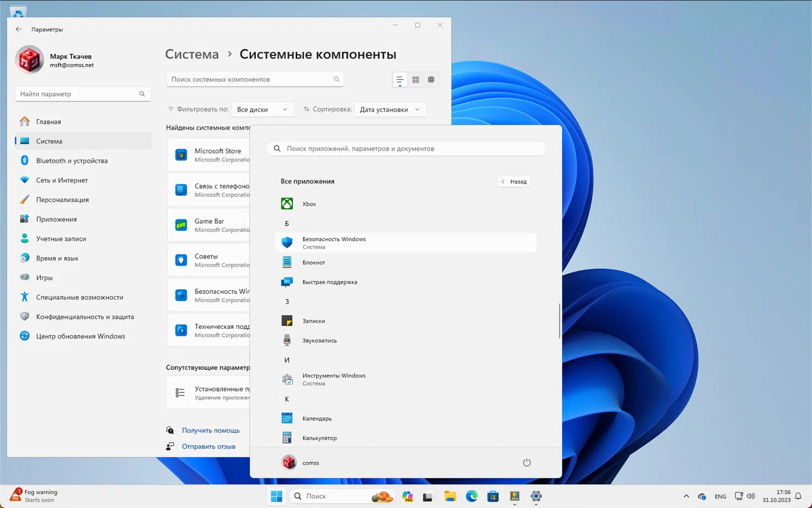Open Microsoft Store system component entry
Screen dimensions: 812x508
(x=208, y=155)
